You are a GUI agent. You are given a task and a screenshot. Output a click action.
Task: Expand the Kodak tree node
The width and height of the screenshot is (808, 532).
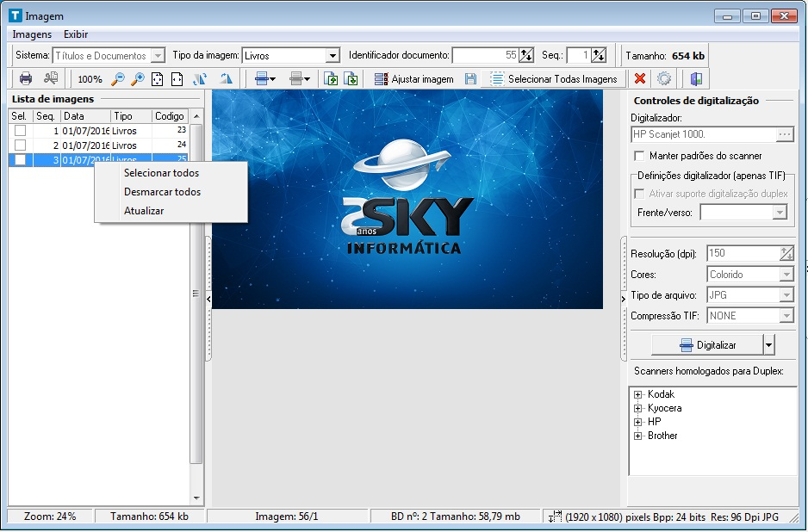point(638,395)
